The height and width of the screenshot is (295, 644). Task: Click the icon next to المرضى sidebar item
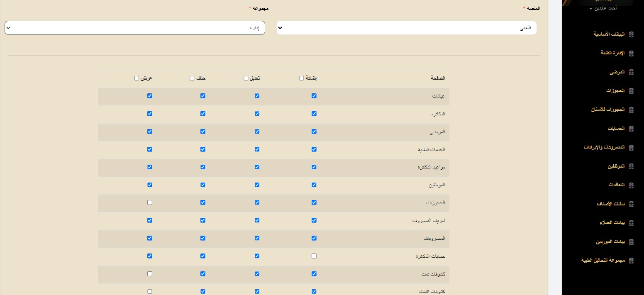(x=631, y=72)
